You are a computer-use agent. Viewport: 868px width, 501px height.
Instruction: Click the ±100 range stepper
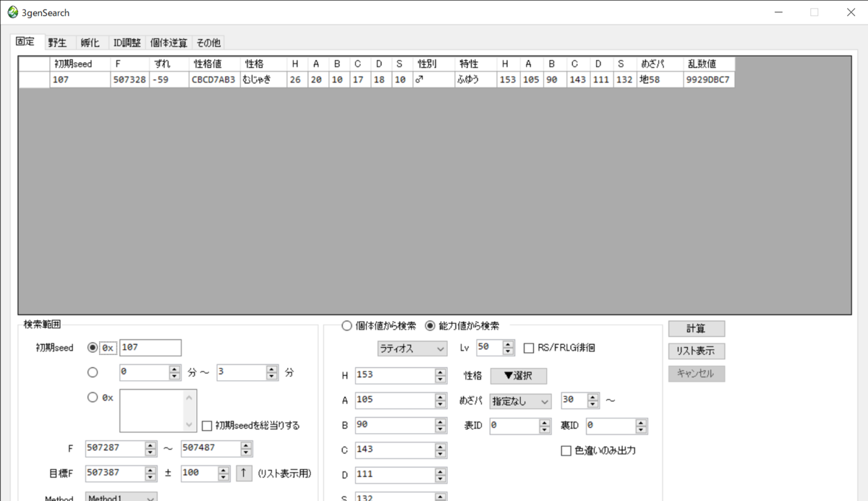click(205, 473)
